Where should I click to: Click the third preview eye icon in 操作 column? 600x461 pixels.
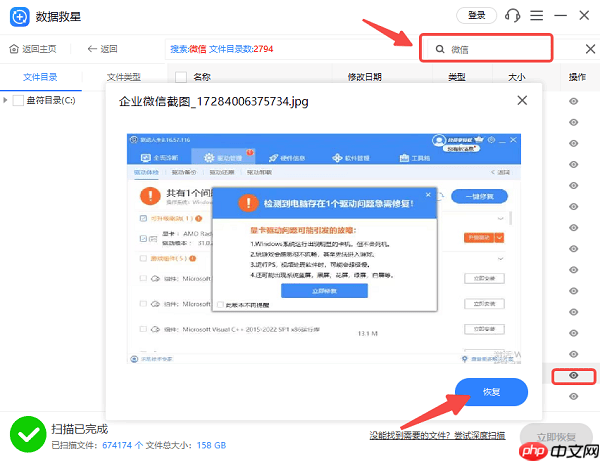pyautogui.click(x=573, y=143)
